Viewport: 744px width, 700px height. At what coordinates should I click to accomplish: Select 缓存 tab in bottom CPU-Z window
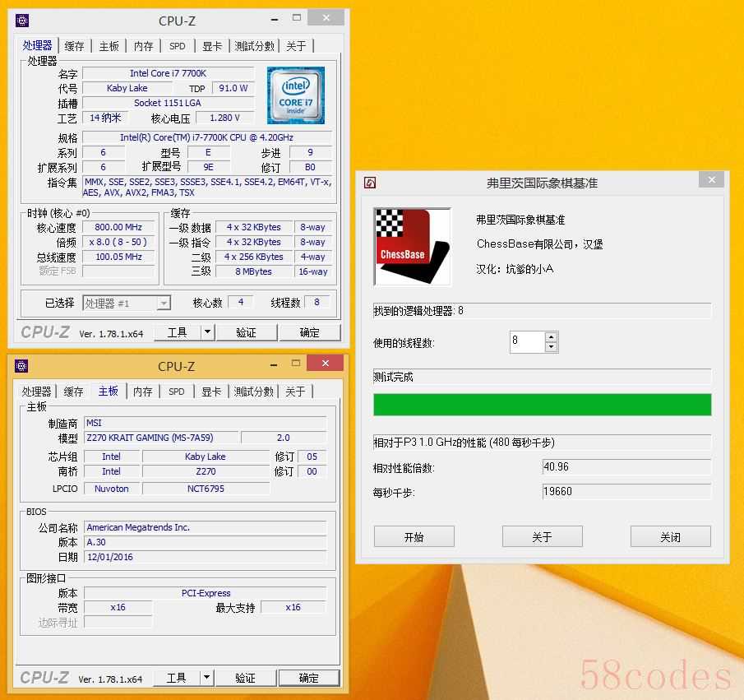(x=73, y=392)
